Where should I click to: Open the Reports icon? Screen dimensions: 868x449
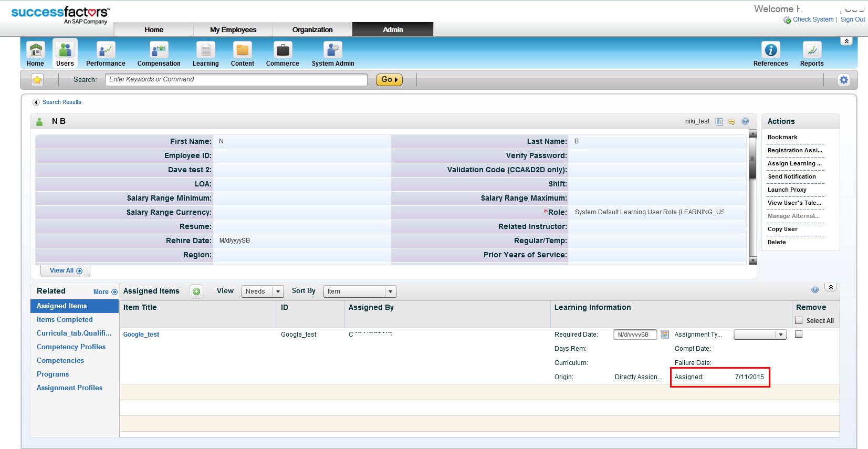tap(812, 50)
